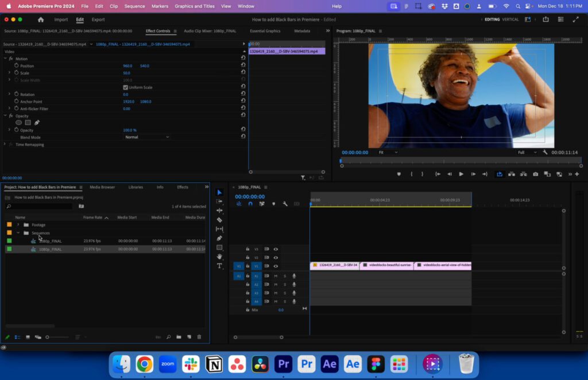Open the Graphics and Titles menu
This screenshot has width=588, height=380.
195,6
